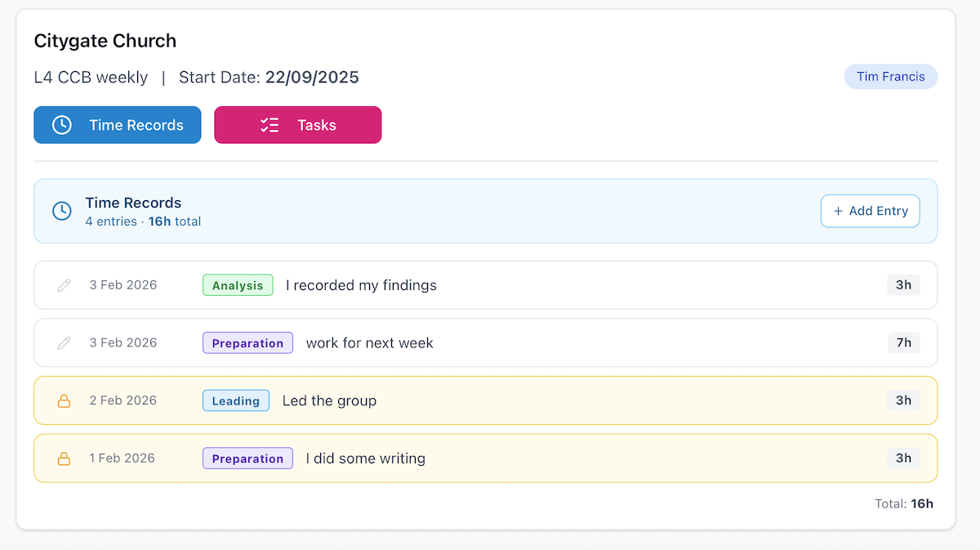This screenshot has height=550, width=980.
Task: Open the 'I recorded my findings' entry
Action: 361,285
